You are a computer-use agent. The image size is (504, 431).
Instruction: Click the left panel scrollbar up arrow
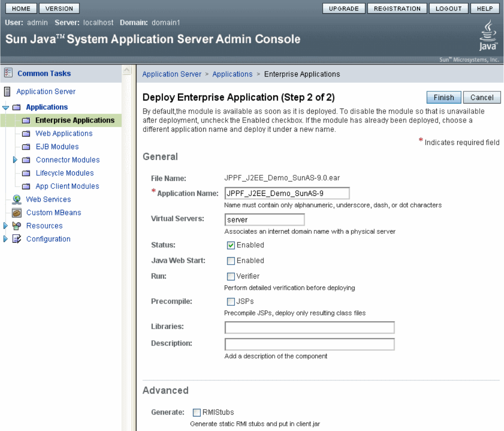click(126, 70)
